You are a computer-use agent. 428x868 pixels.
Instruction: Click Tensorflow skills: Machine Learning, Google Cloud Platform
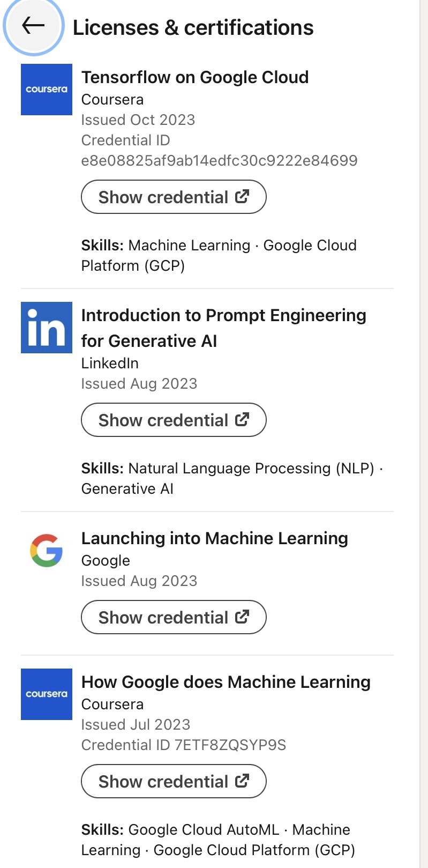click(x=219, y=255)
